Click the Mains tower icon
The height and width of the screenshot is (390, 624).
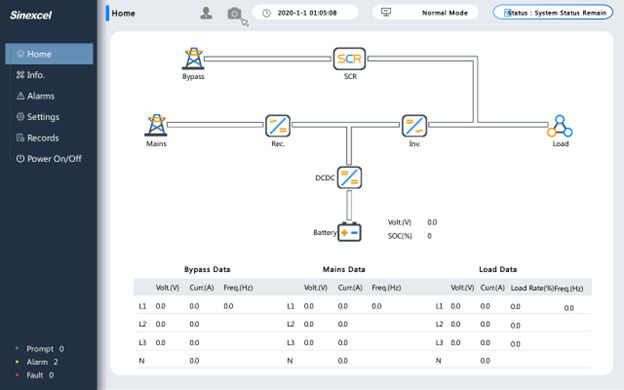[156, 125]
